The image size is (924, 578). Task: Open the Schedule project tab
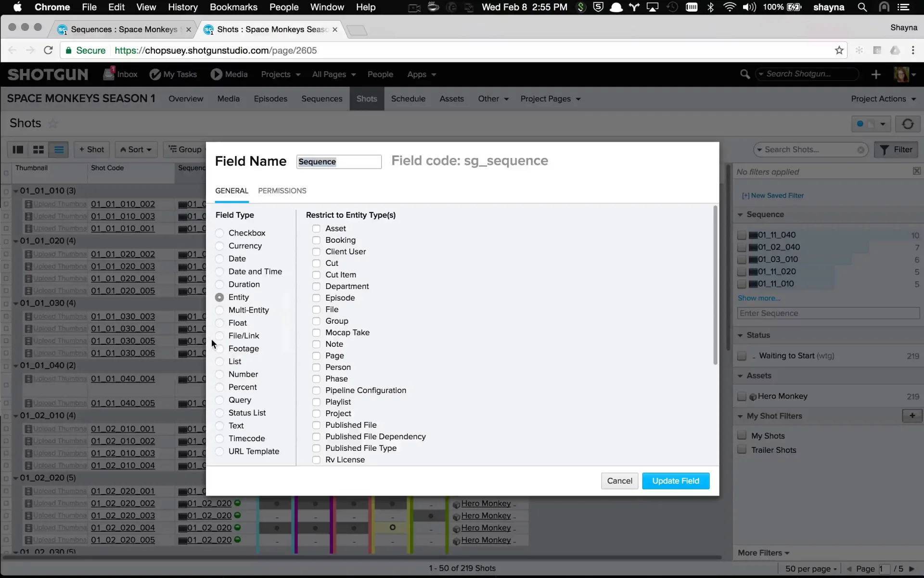click(408, 99)
